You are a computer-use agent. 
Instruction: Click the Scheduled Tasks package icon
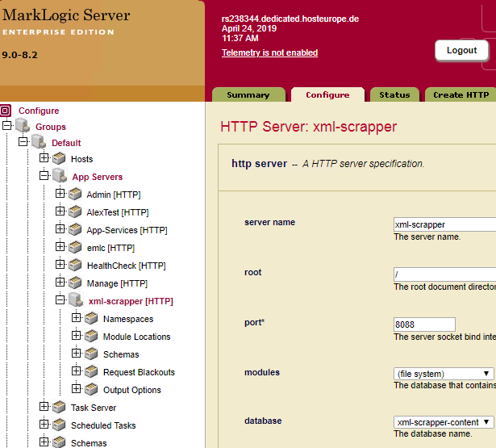(59, 425)
